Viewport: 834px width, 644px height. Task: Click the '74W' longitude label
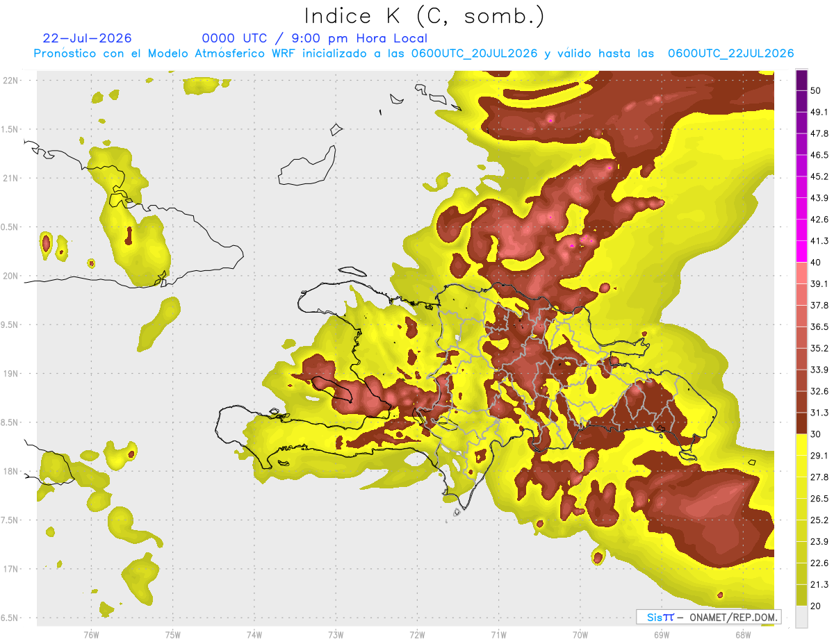[254, 635]
